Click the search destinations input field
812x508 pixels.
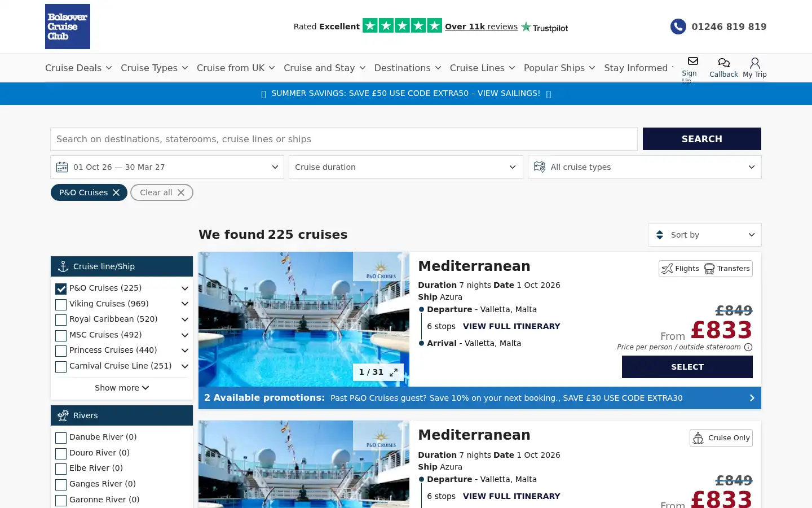(344, 139)
